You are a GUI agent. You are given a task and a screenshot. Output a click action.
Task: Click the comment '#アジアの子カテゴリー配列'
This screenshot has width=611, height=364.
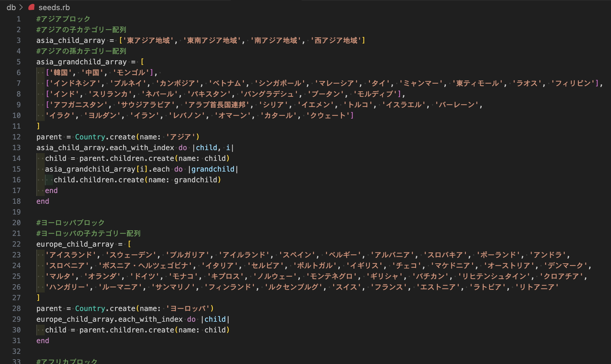tap(81, 30)
